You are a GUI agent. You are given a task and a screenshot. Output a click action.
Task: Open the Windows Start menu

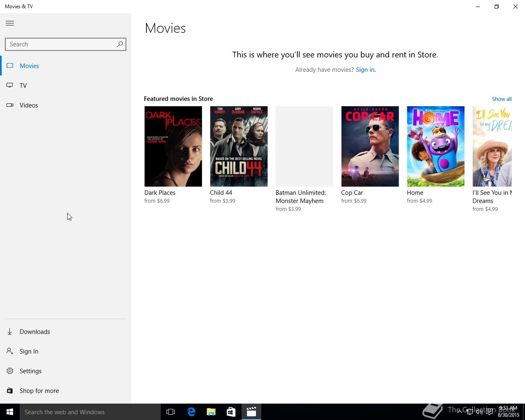coord(10,412)
